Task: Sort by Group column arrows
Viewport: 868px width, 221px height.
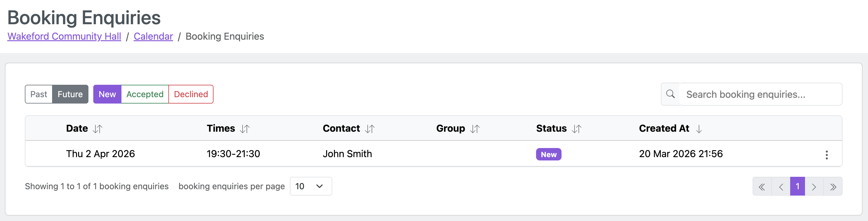Action: [x=475, y=129]
